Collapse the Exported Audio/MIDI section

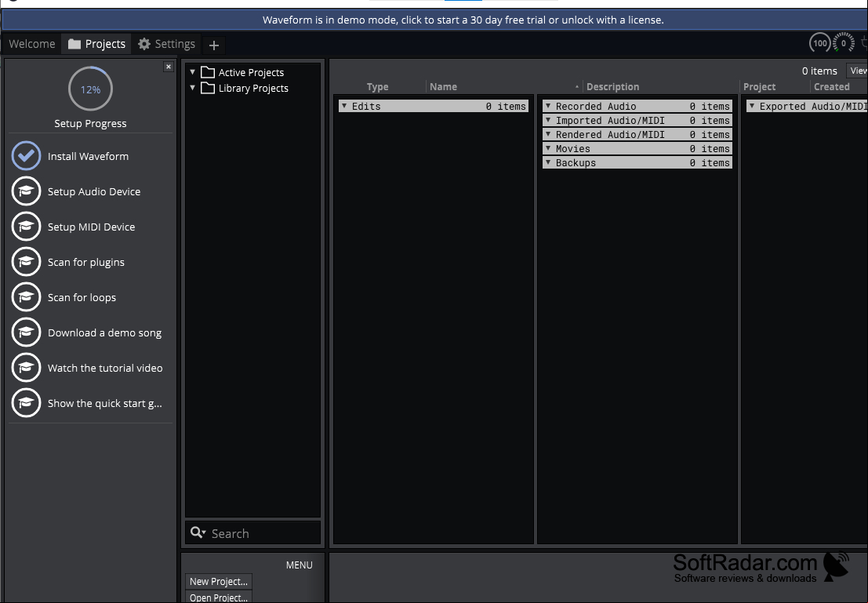coord(752,106)
